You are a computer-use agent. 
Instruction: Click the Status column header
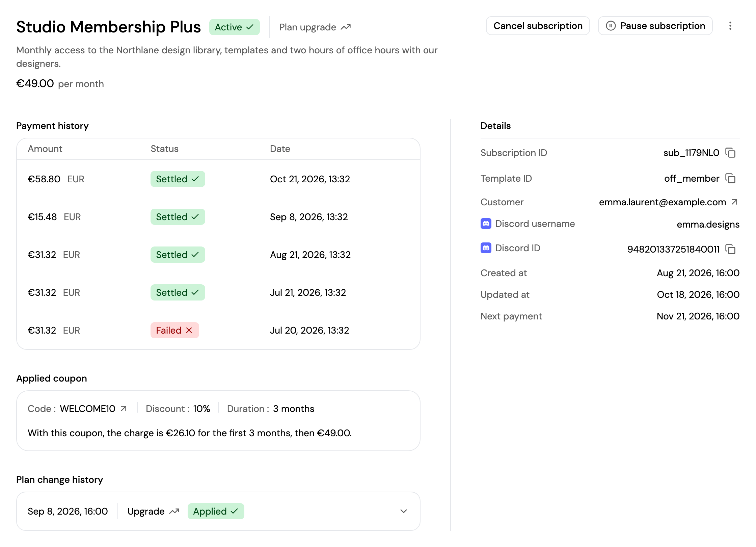pyautogui.click(x=164, y=149)
